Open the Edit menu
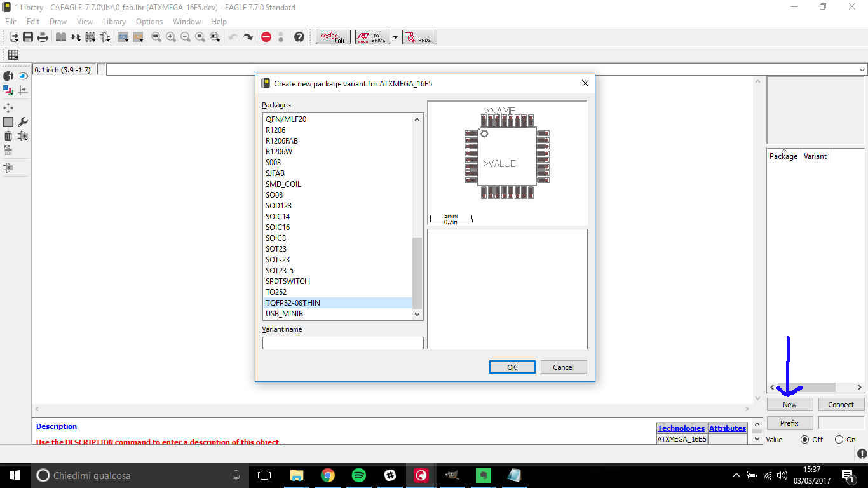The height and width of the screenshot is (488, 868). pyautogui.click(x=33, y=22)
